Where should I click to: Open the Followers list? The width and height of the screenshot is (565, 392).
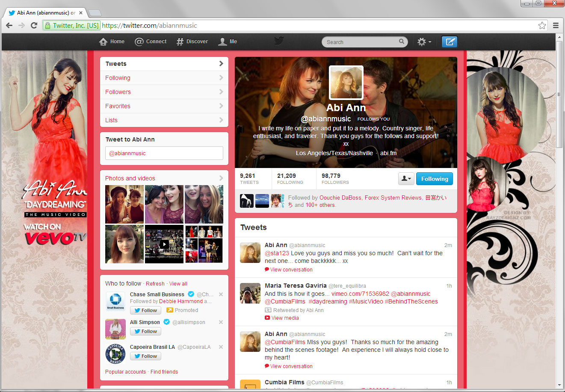tap(118, 92)
